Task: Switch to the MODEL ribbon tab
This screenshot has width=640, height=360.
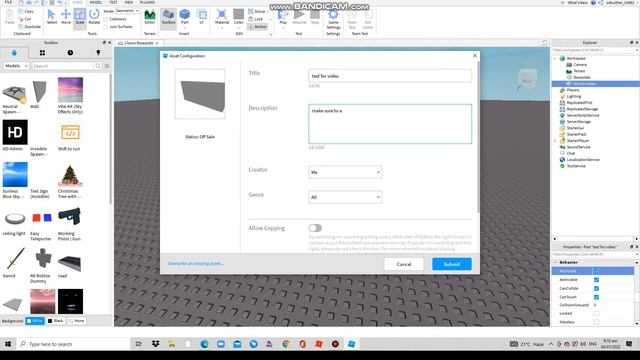Action: pyautogui.click(x=96, y=2)
